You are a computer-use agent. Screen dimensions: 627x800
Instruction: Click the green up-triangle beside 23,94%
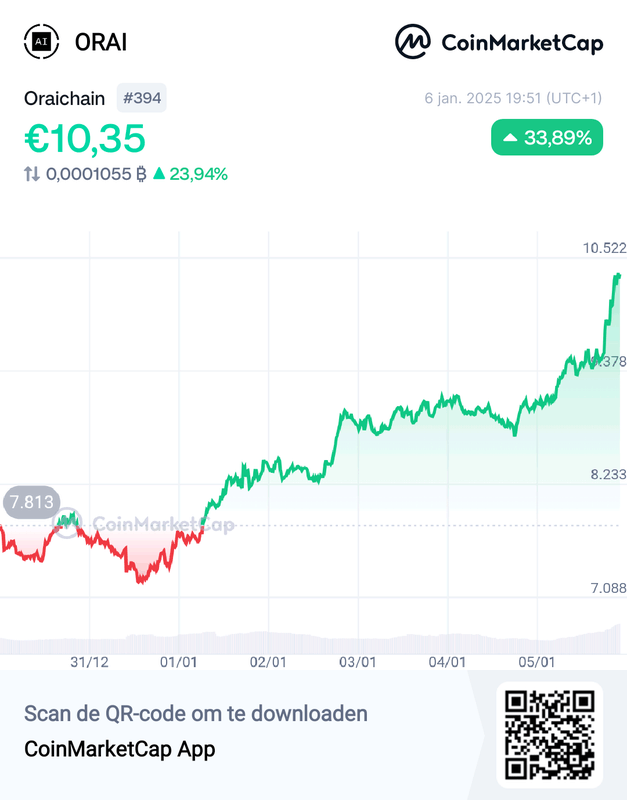[158, 174]
